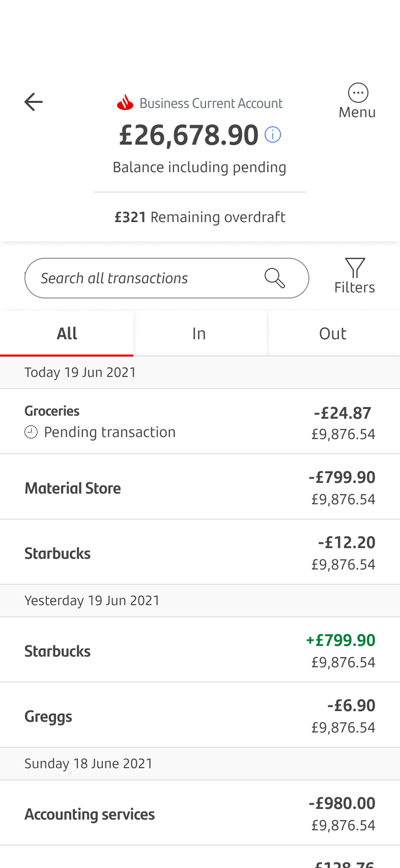Open the three-dot Menu icon
The height and width of the screenshot is (868, 400).
click(358, 93)
